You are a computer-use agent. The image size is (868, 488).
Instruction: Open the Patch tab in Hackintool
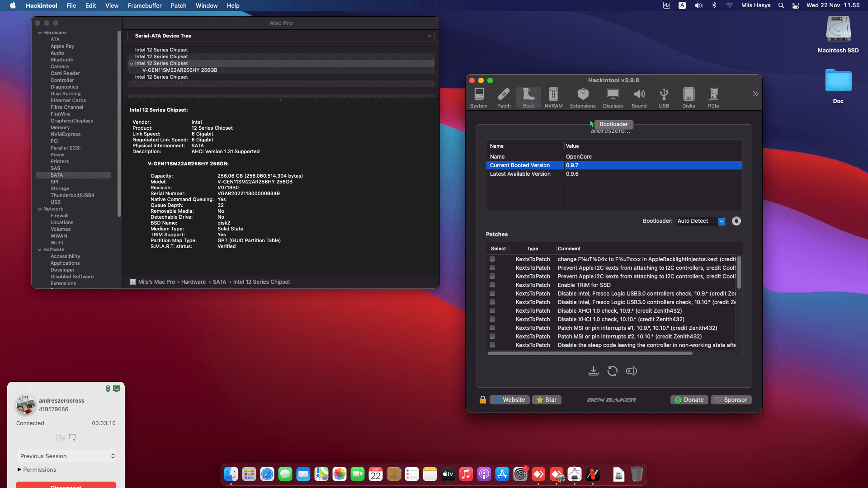coord(504,98)
